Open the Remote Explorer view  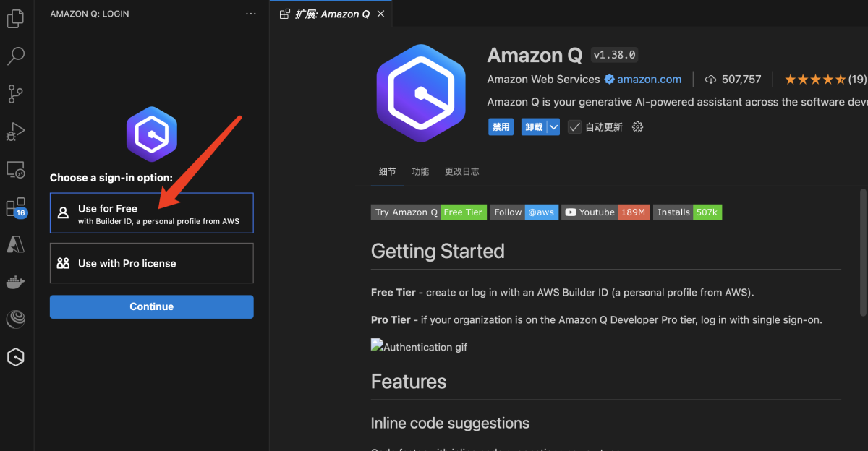click(x=16, y=169)
